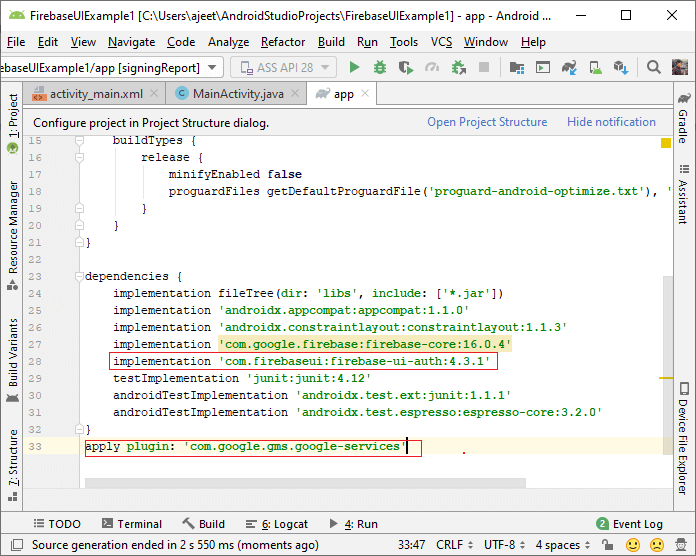This screenshot has width=696, height=556.
Task: Toggle read-only lock icon in status bar
Action: point(607,544)
